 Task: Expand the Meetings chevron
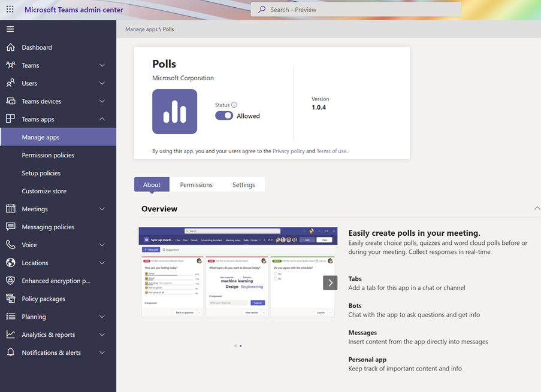[102, 209]
